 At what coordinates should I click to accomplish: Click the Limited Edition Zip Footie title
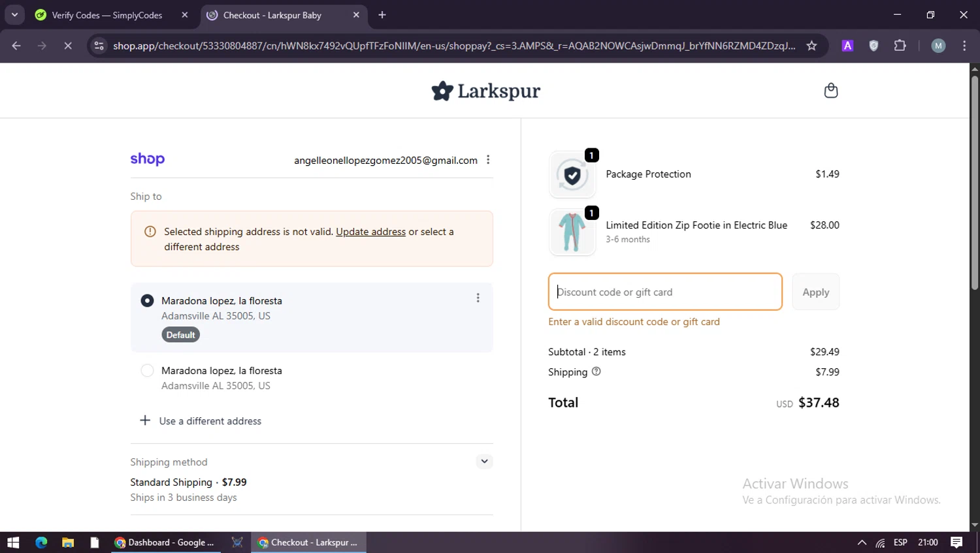(x=696, y=225)
